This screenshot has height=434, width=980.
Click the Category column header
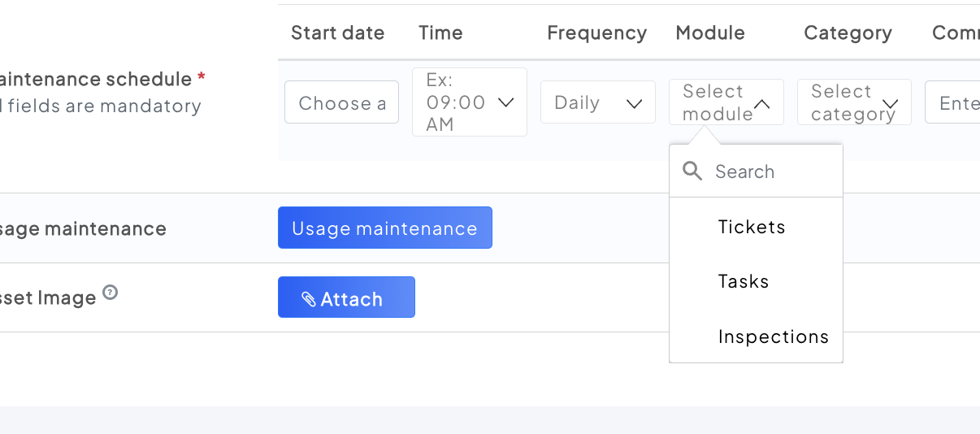pos(848,33)
